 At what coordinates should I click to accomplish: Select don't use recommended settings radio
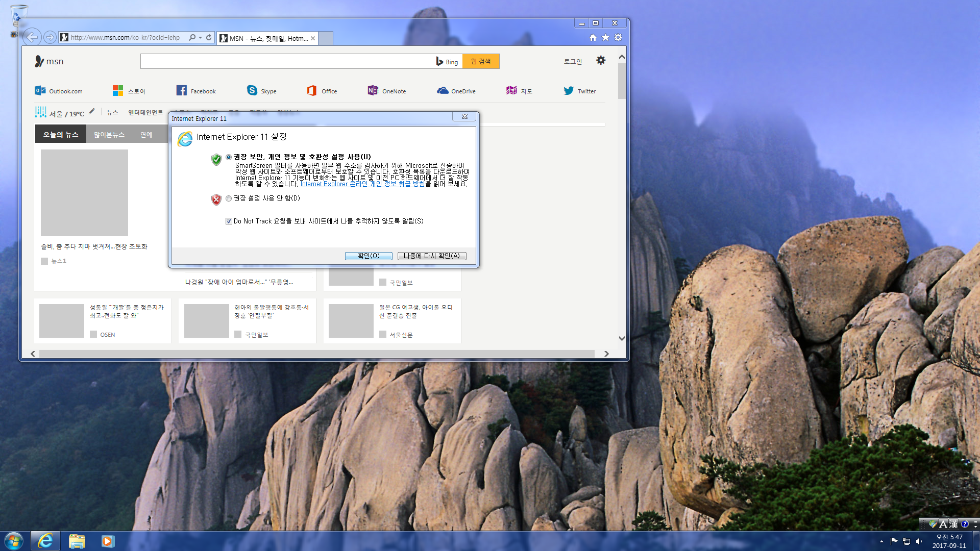(229, 198)
